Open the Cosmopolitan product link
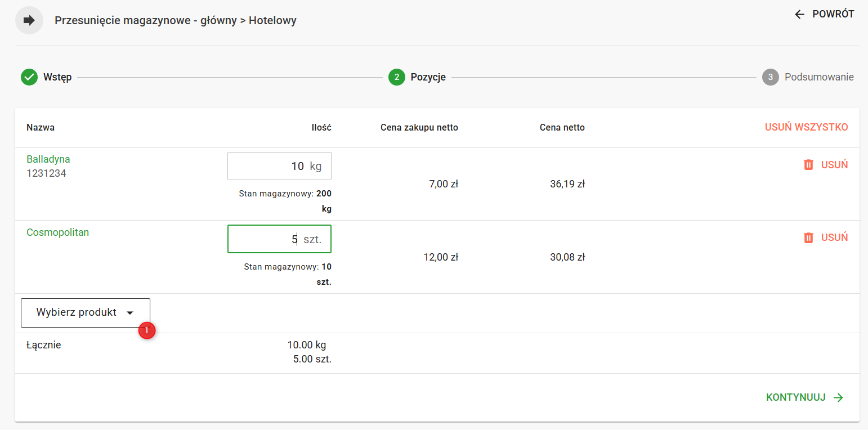The image size is (868, 430). click(57, 232)
